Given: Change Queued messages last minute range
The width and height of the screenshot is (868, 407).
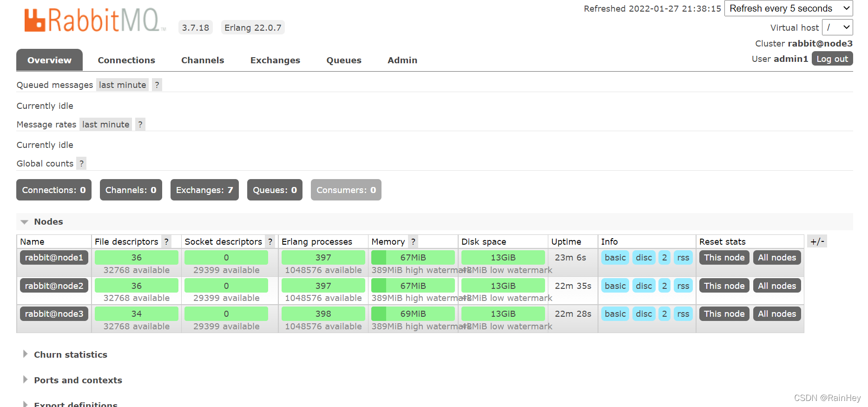Looking at the screenshot, I should pos(122,85).
